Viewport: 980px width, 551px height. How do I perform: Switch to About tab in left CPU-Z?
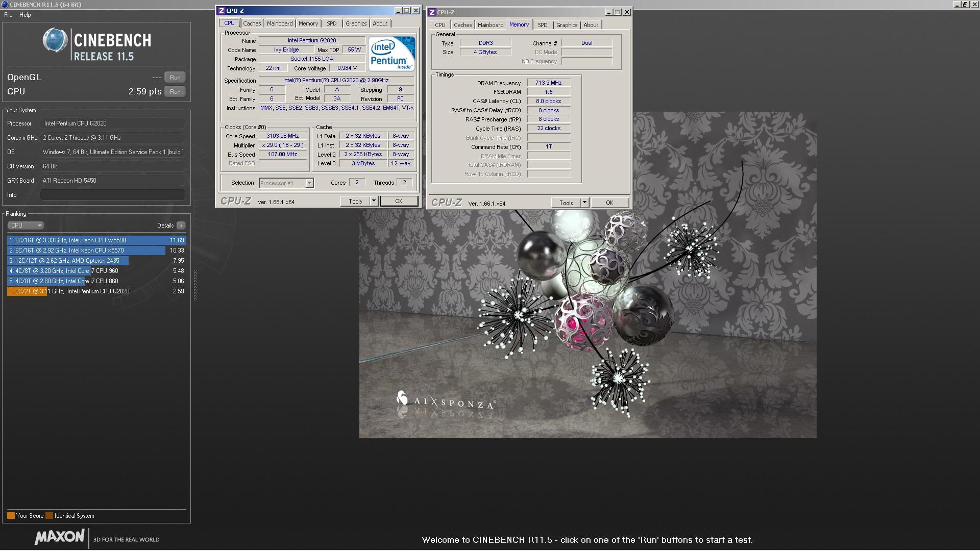[x=380, y=23]
